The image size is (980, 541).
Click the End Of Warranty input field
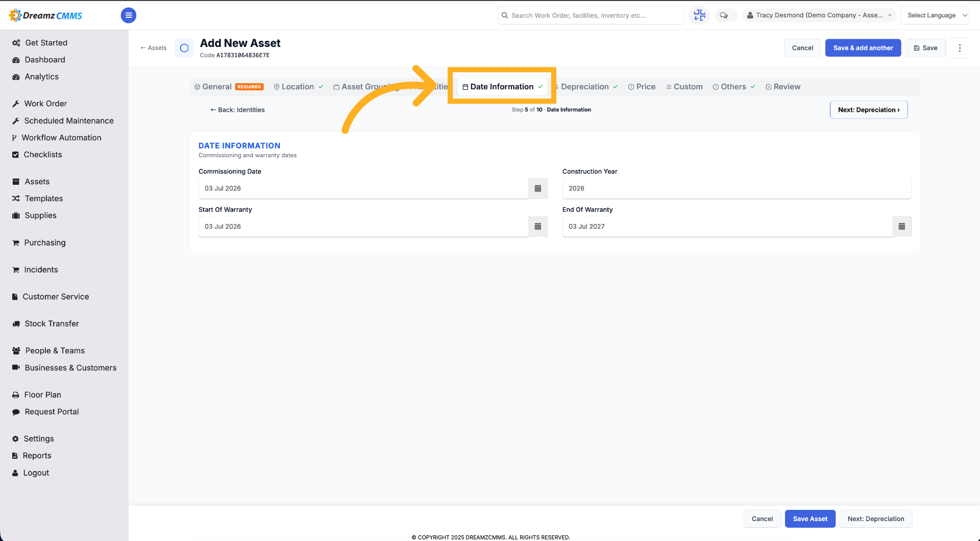[727, 227]
